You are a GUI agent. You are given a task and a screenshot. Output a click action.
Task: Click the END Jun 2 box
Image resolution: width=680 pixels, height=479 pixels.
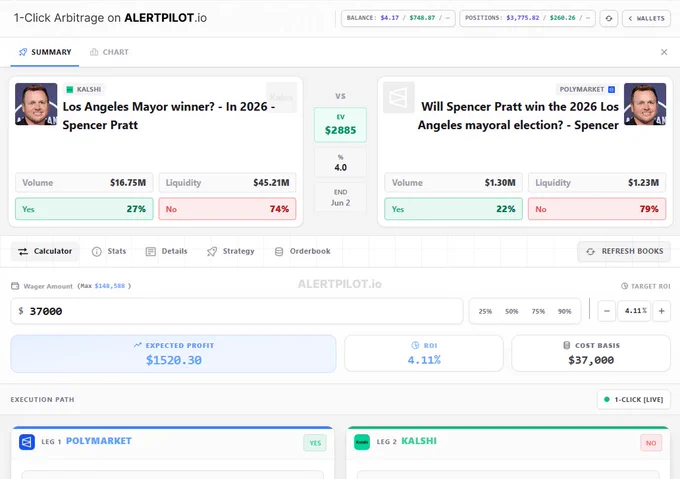340,198
